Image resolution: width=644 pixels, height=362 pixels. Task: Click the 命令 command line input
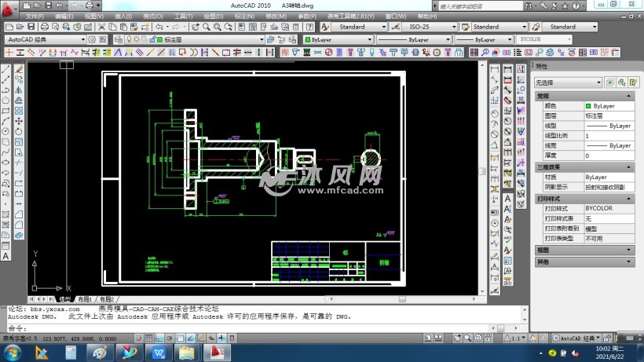click(249, 328)
